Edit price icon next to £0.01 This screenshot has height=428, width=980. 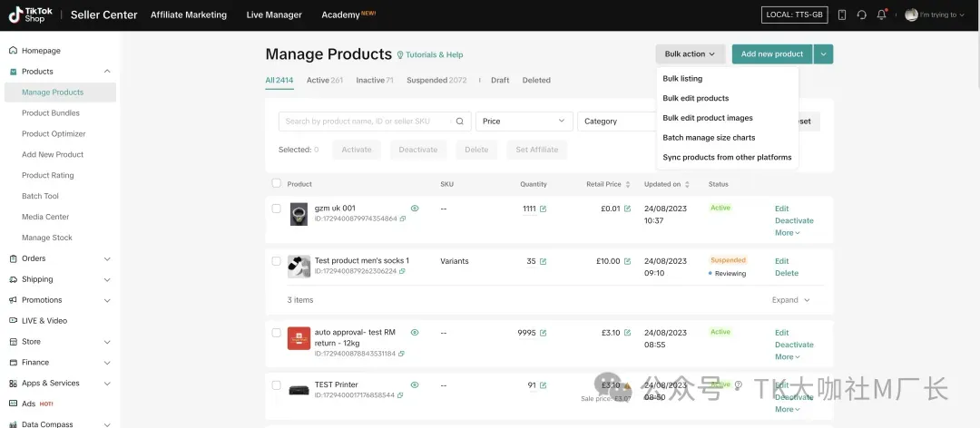coord(628,209)
